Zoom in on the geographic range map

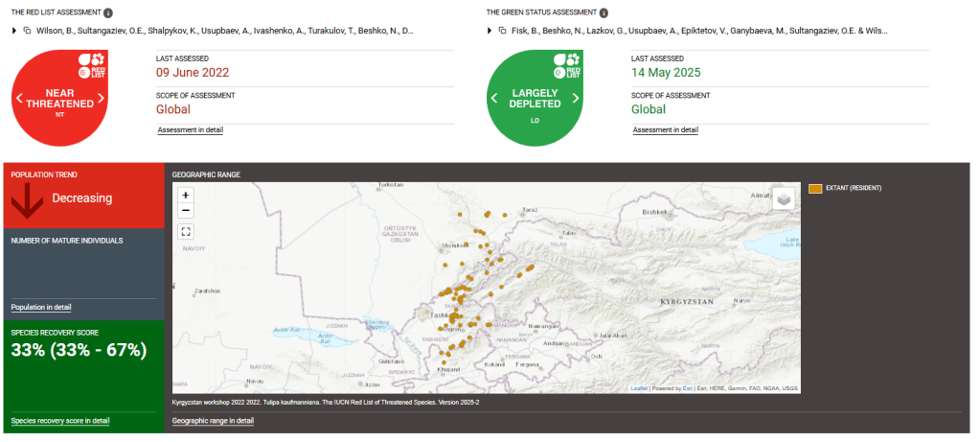[186, 195]
